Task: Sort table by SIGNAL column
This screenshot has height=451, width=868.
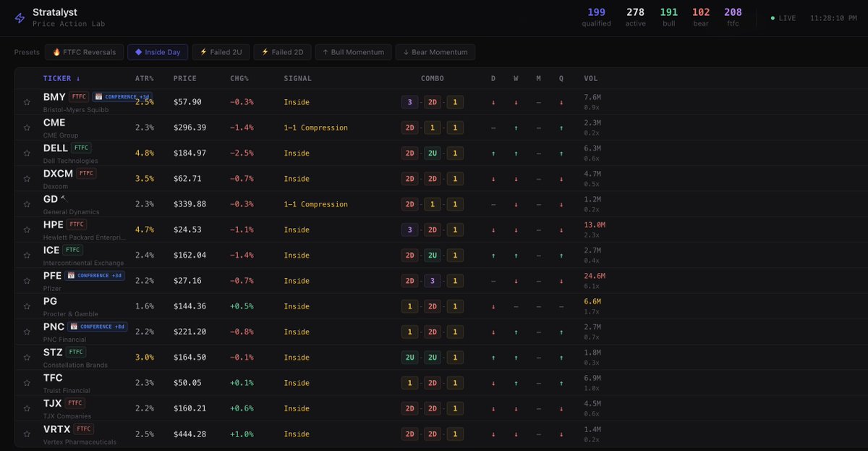Action: [298, 78]
